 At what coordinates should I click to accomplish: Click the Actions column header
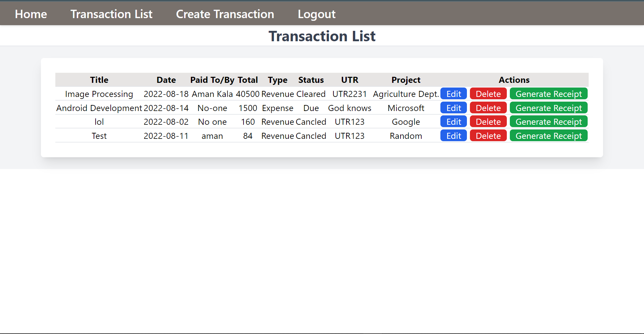(514, 80)
